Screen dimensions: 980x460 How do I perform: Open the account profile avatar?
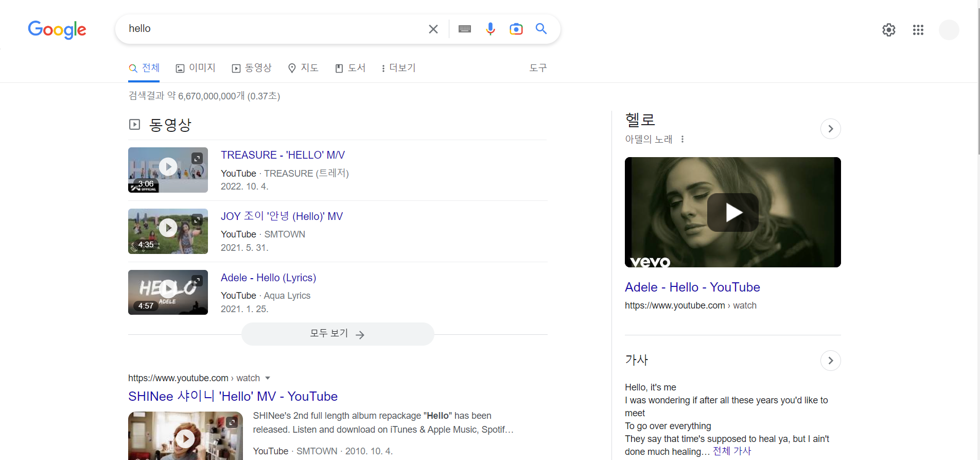point(949,30)
